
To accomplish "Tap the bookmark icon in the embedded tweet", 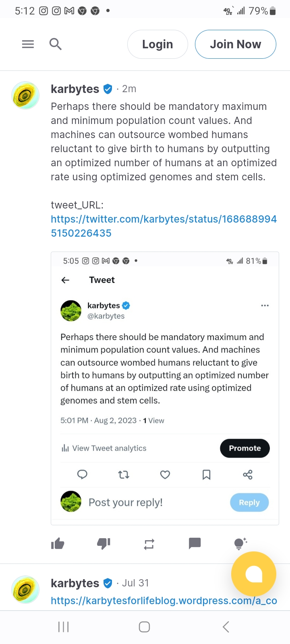I will click(x=206, y=475).
